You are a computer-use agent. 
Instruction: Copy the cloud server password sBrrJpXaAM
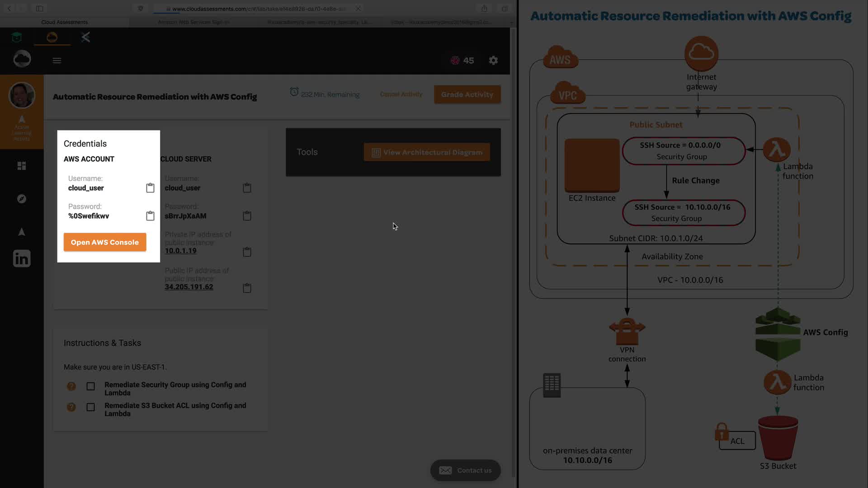[x=247, y=216]
